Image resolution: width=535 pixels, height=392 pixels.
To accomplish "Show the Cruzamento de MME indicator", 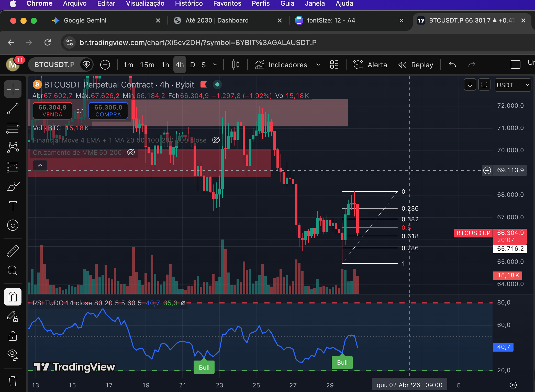I will point(131,153).
